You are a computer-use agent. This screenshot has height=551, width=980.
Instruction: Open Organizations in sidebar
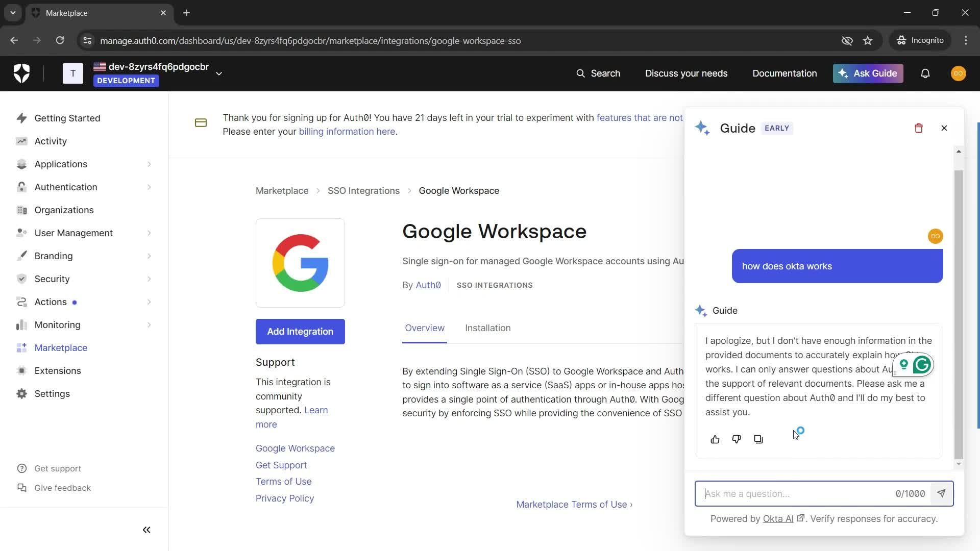(64, 210)
